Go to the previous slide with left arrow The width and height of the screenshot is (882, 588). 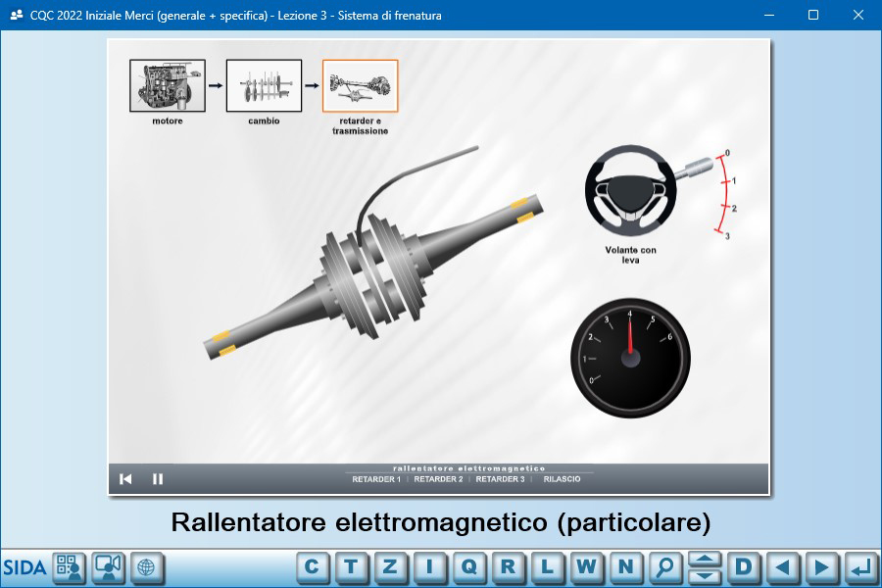click(783, 566)
